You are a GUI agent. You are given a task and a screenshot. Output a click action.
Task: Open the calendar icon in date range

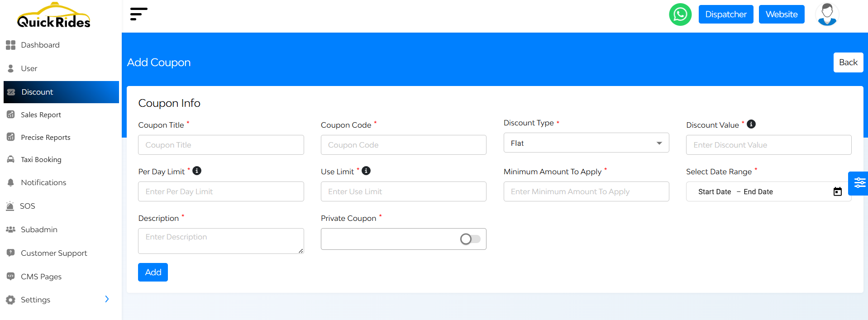click(837, 191)
